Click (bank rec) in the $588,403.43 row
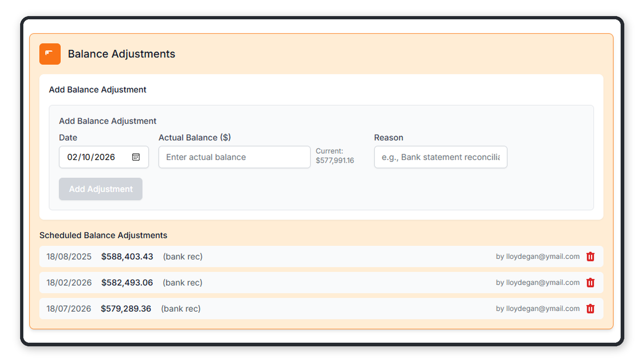This screenshot has width=644, height=362. 183,257
